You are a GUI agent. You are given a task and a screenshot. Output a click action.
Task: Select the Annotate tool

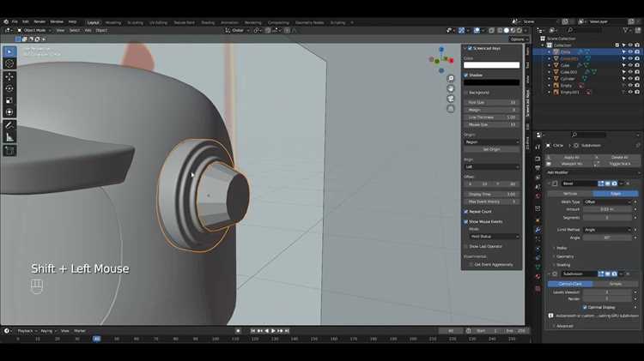[x=9, y=125]
